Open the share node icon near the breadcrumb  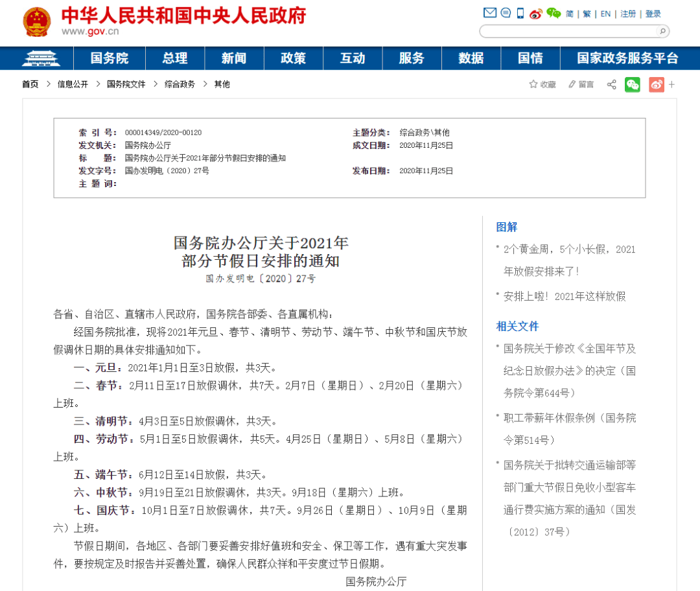[x=611, y=84]
